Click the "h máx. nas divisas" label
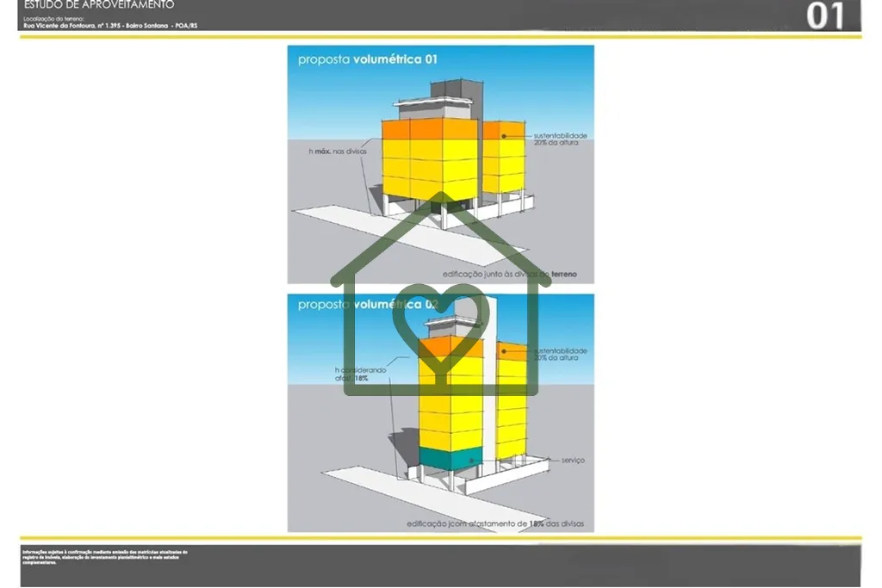 pos(338,152)
